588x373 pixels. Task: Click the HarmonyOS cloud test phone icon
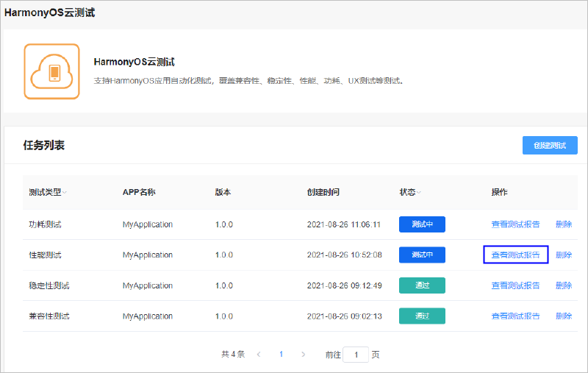pos(51,71)
